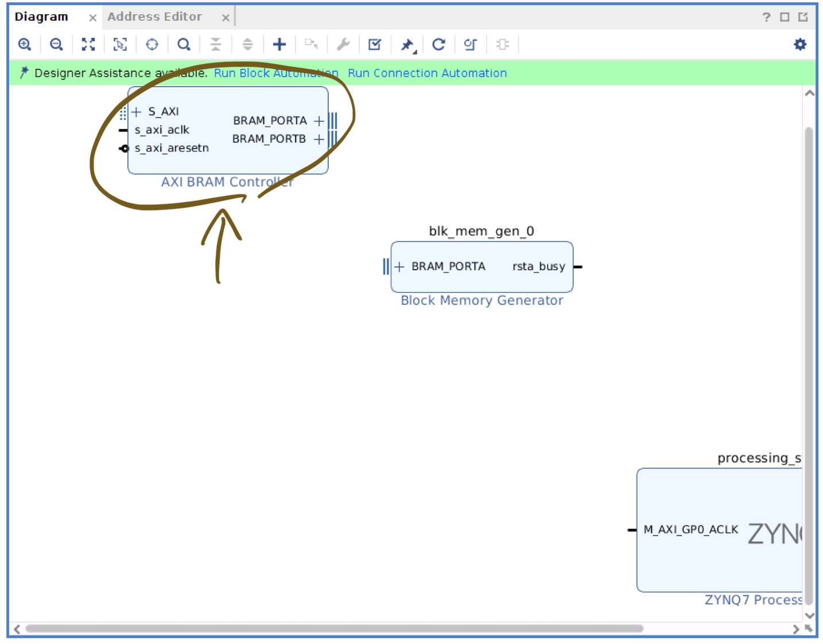Click the navigate corner icon at bottom-right
Screen dimensions: 823x644
[809, 629]
